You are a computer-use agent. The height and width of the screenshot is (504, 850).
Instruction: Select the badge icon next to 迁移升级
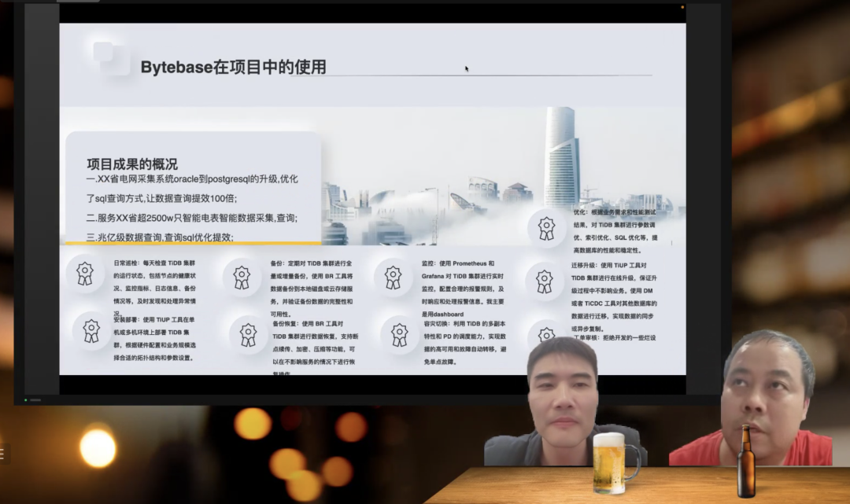[545, 282]
